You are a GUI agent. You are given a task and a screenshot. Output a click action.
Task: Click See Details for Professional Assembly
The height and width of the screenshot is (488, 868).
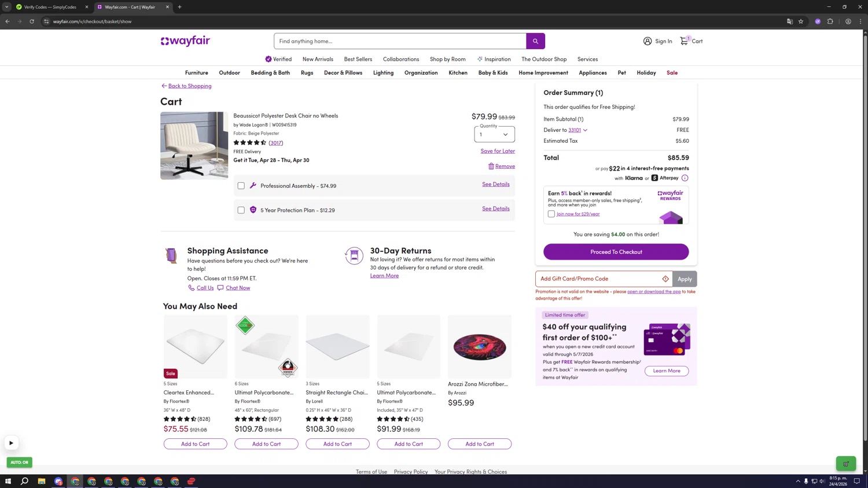pyautogui.click(x=496, y=184)
